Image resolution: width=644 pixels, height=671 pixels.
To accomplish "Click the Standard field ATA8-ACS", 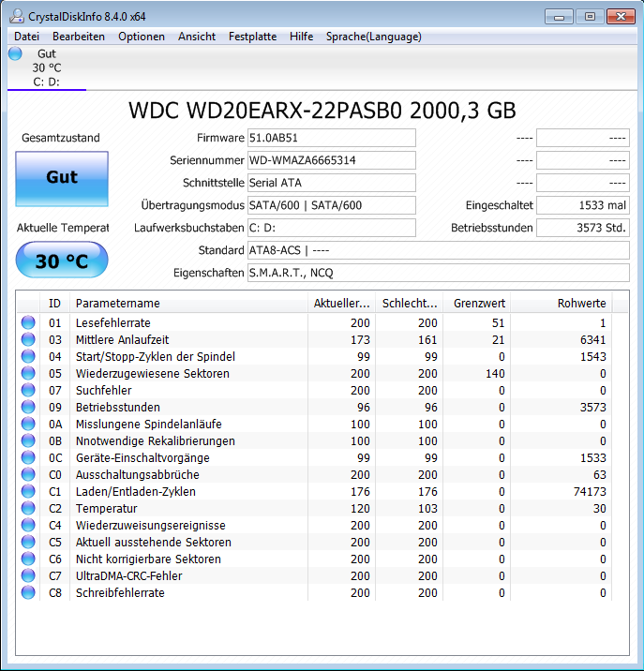I will click(x=439, y=250).
